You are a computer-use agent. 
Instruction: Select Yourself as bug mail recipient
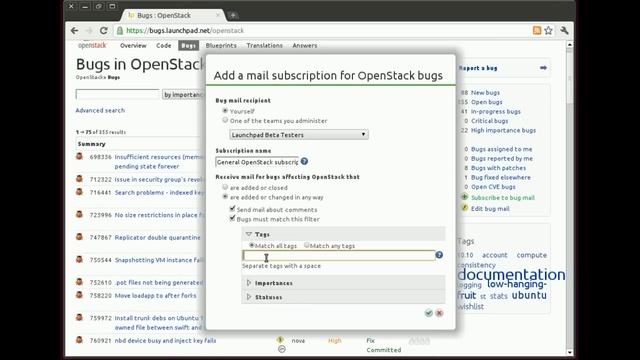(x=225, y=111)
